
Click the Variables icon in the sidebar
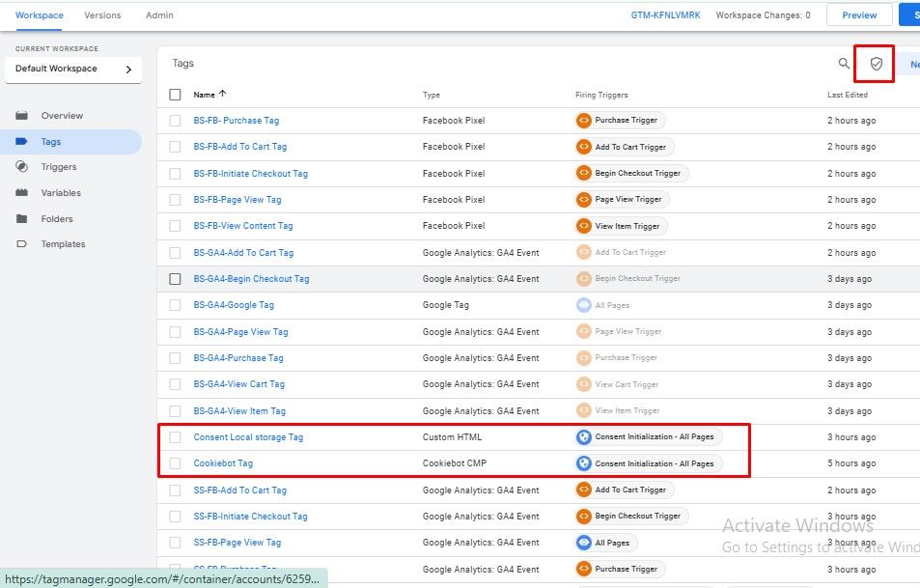pos(21,193)
